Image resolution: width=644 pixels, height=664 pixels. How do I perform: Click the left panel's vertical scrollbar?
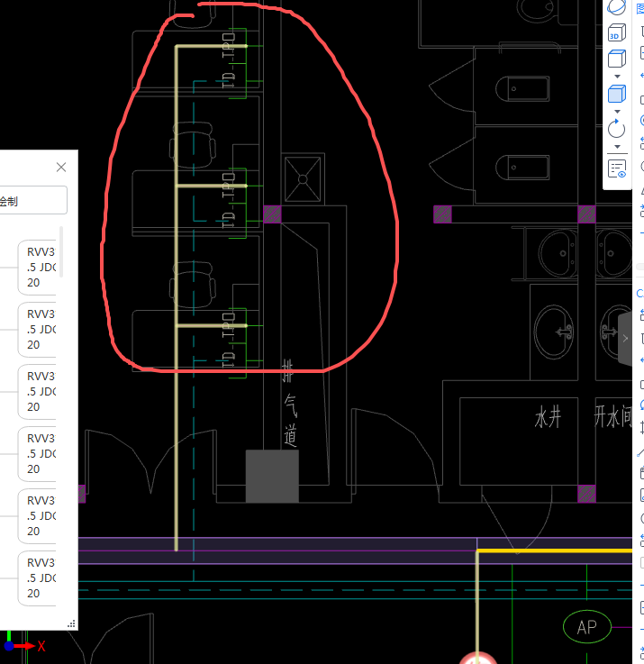(61, 252)
